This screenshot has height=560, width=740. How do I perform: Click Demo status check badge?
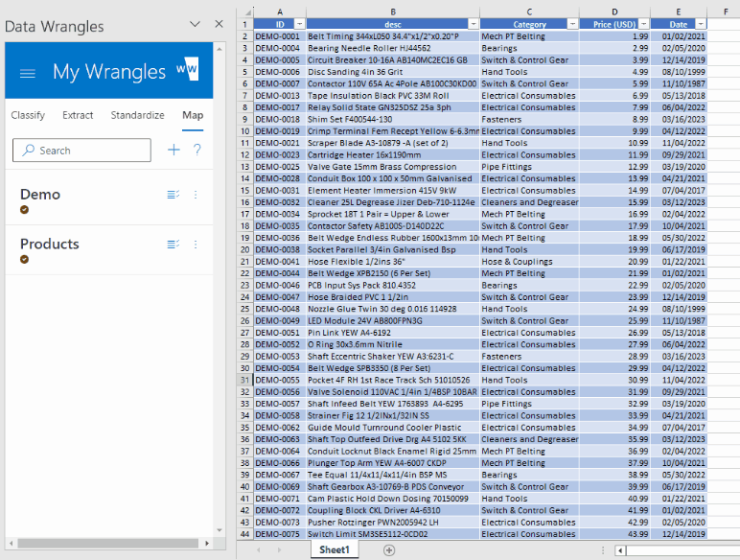click(x=25, y=210)
